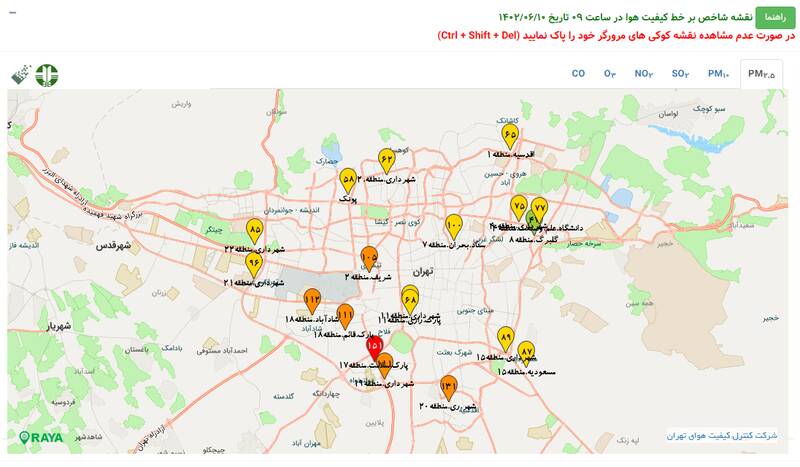This screenshot has height=467, width=800.
Task: Open the green راهنما guide button
Action: [775, 18]
